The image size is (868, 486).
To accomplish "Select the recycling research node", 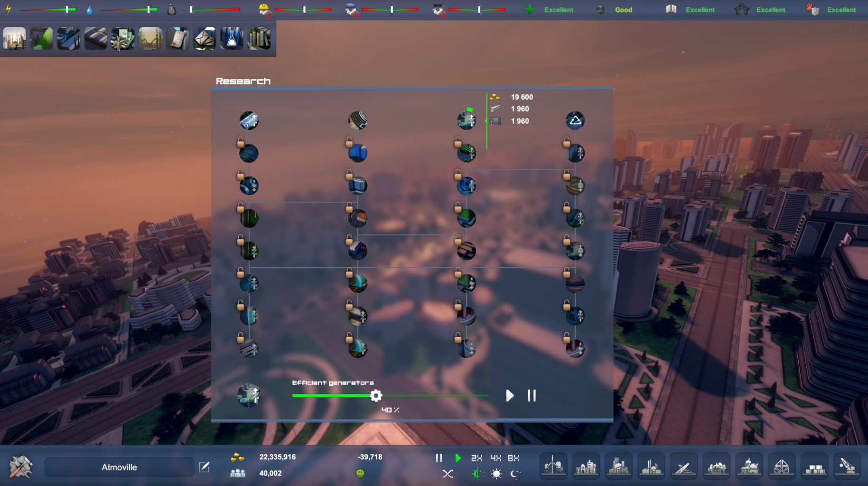I will 575,120.
